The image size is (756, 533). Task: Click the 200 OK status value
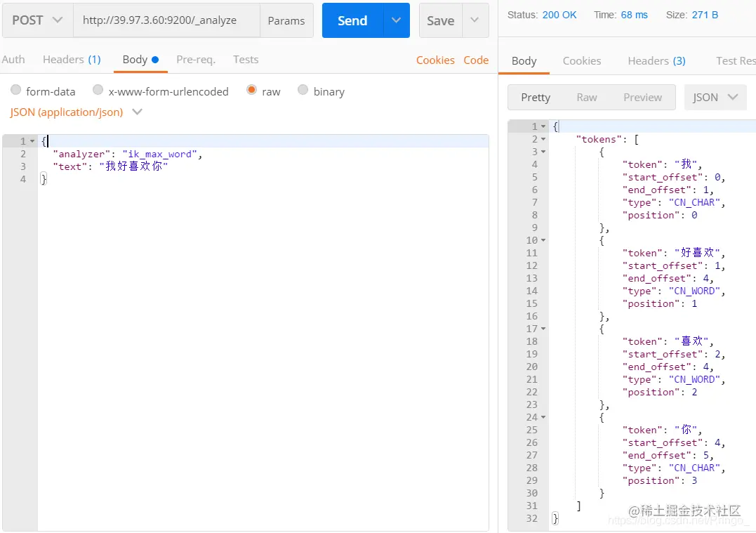559,15
